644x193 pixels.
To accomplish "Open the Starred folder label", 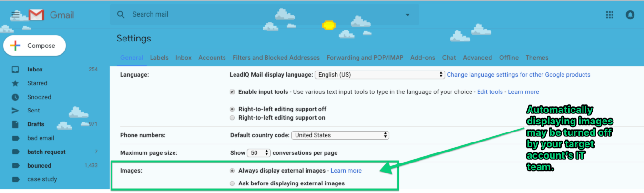I will point(37,83).
